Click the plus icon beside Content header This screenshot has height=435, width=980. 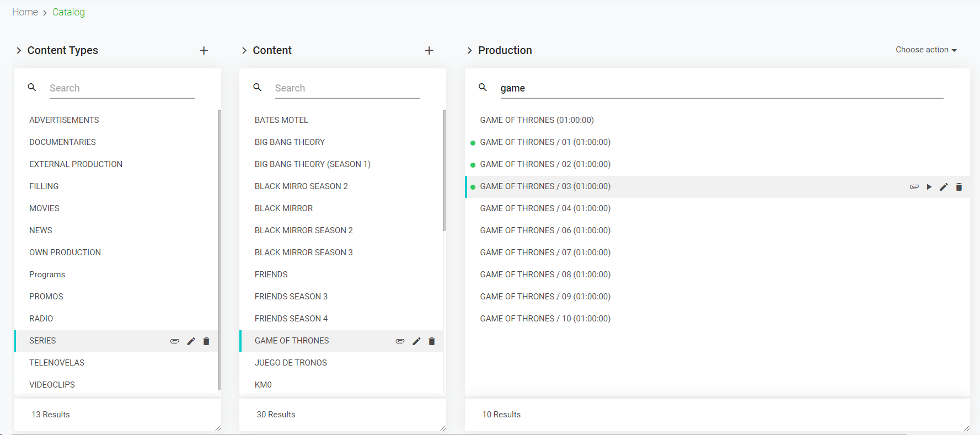pyautogui.click(x=429, y=51)
